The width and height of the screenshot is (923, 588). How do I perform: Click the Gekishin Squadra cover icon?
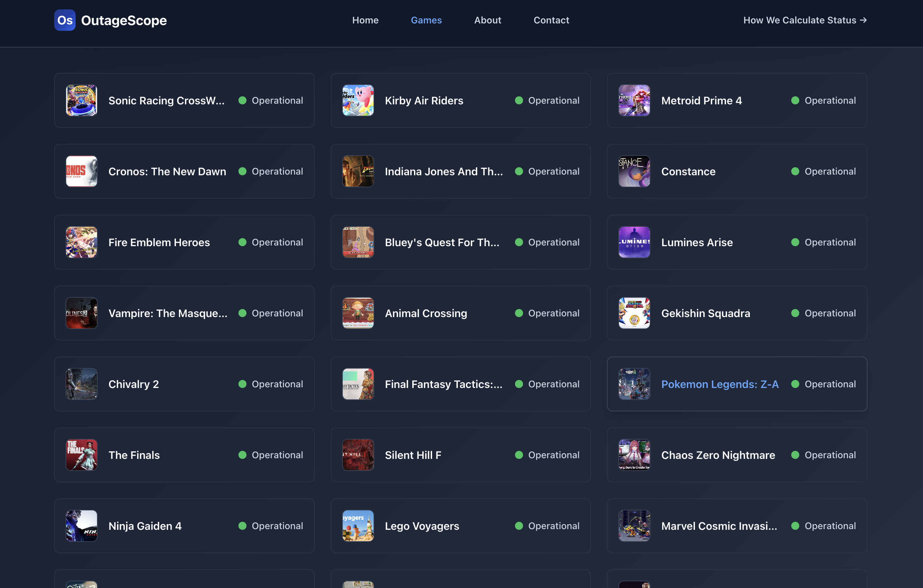coord(634,313)
